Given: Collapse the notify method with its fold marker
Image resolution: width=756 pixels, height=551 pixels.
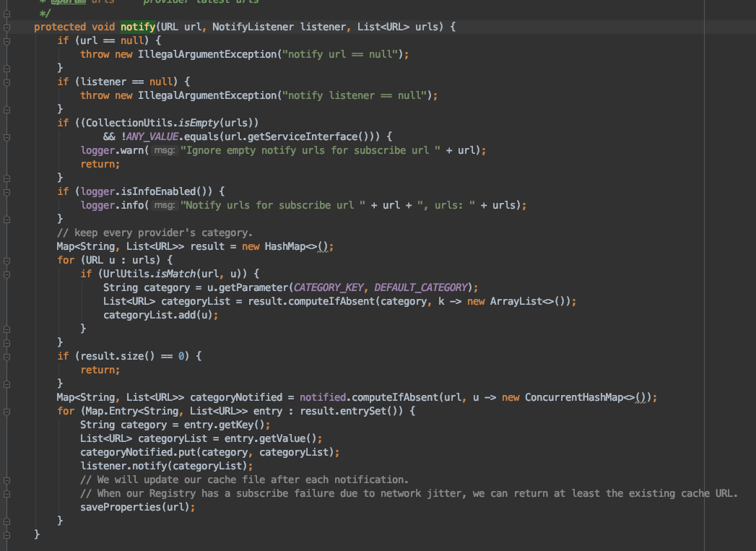Looking at the screenshot, I should point(6,27).
